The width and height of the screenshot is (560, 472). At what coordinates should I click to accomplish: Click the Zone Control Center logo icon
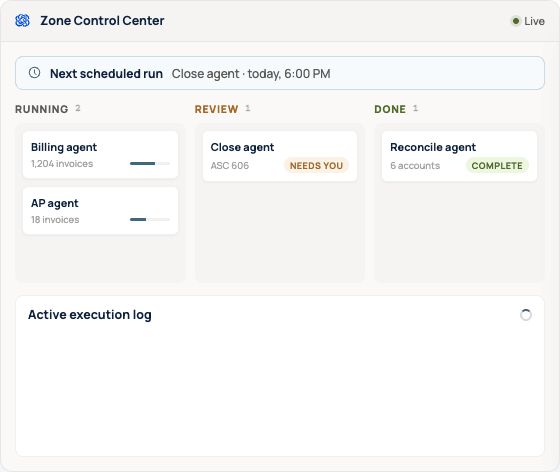[22, 21]
